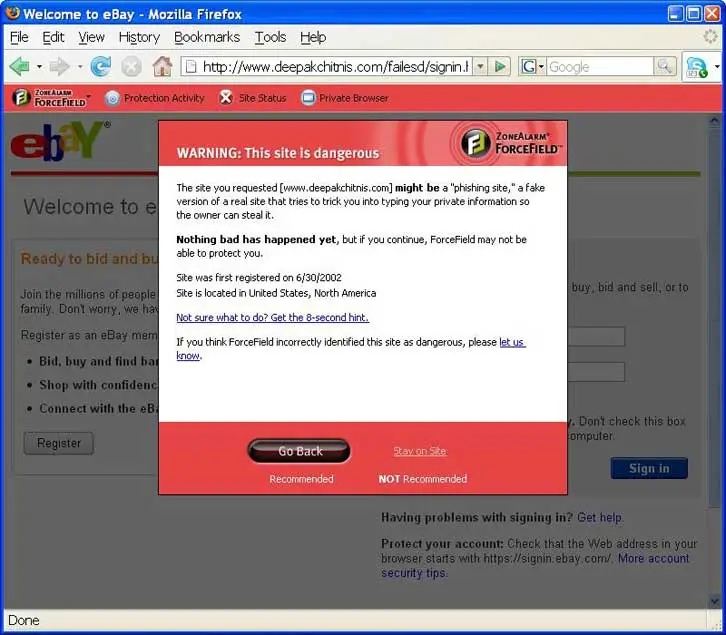Open the address bar URL dropdown
Image resolution: width=726 pixels, height=635 pixels.
click(481, 67)
